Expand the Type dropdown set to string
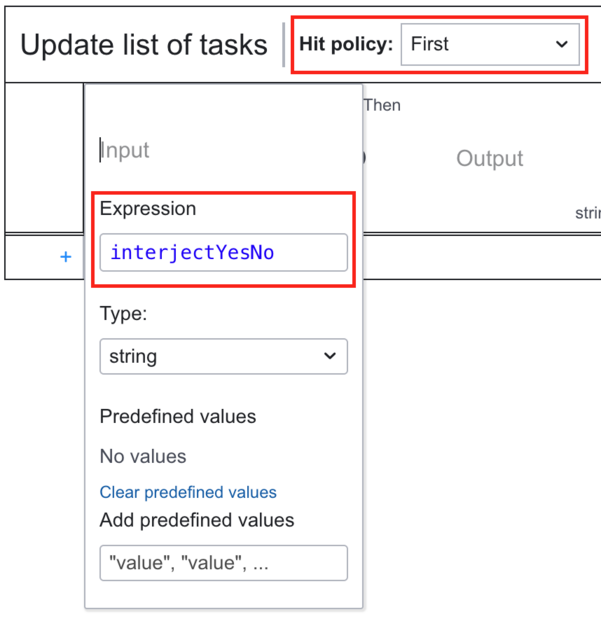Image resolution: width=601 pixels, height=626 pixels. pyautogui.click(x=224, y=356)
